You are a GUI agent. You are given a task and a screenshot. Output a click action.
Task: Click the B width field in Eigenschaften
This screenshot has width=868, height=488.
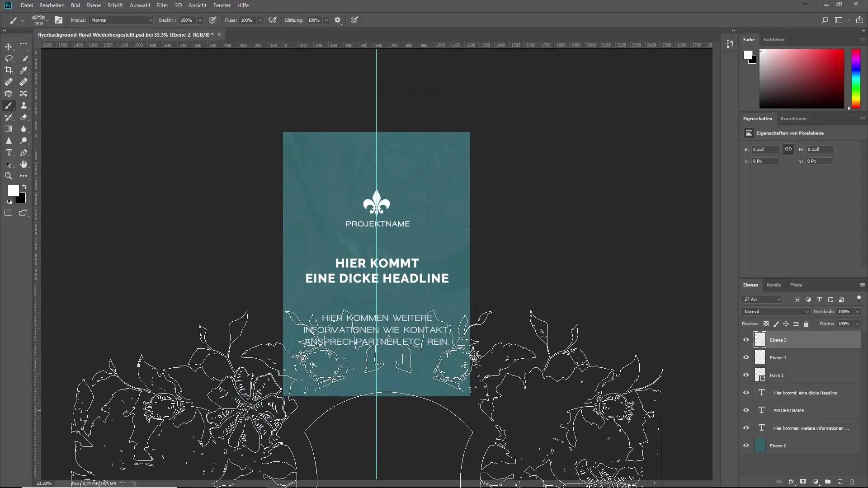coord(765,149)
